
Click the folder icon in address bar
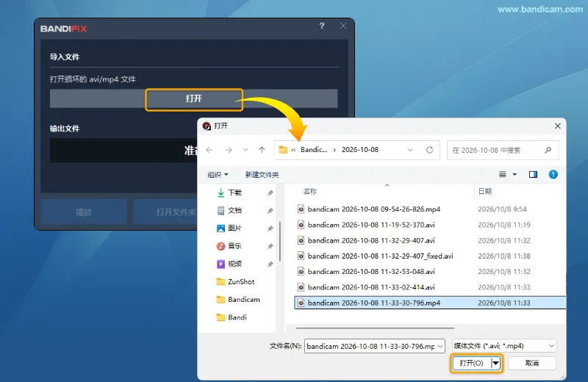pyautogui.click(x=283, y=150)
